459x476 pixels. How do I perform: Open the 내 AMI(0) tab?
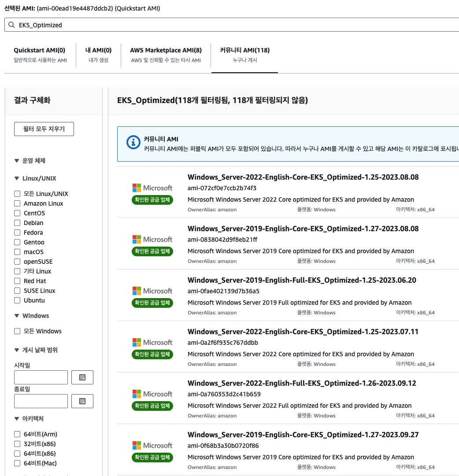[x=98, y=55]
